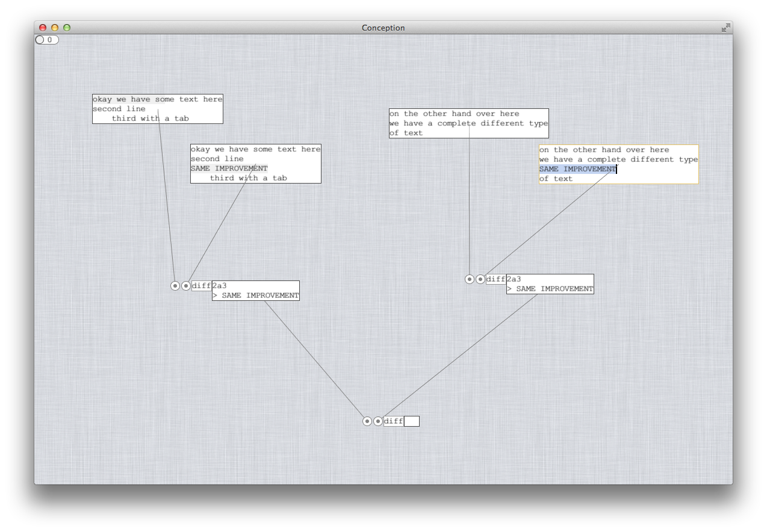The height and width of the screenshot is (532, 767).
Task: Click "of text" in the unfocused three-line box
Action: click(406, 133)
